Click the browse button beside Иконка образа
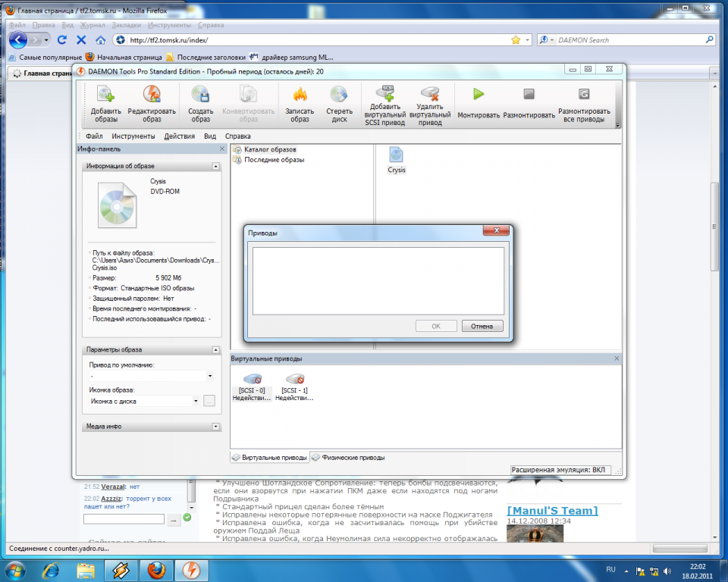This screenshot has height=582, width=728. tap(209, 401)
